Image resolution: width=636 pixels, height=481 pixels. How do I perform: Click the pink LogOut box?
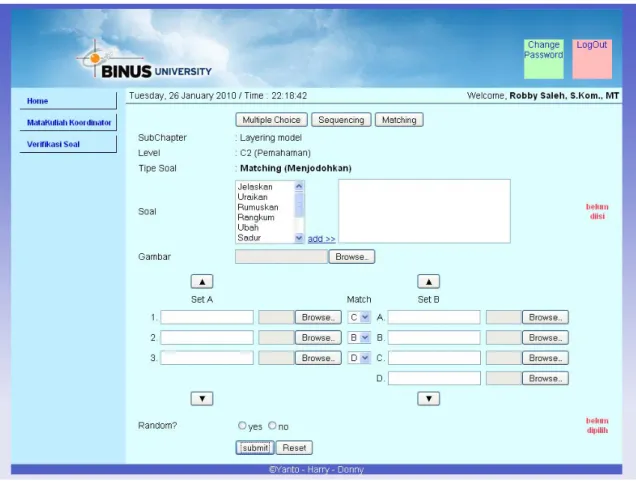(x=592, y=59)
